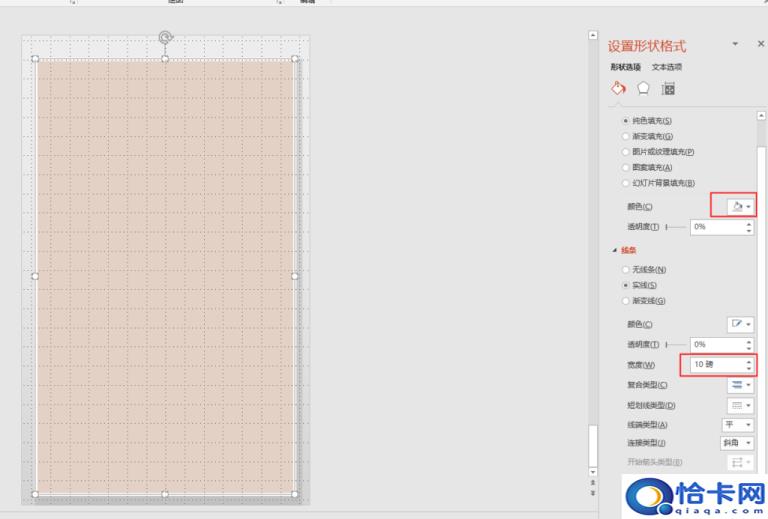
Task: Open the Effects pentagon icon tab
Action: (x=643, y=88)
